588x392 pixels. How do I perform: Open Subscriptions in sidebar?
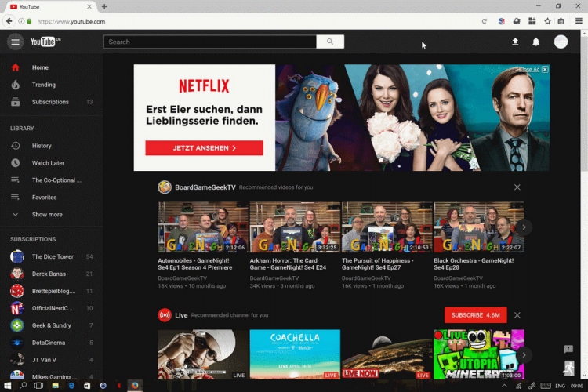52,102
